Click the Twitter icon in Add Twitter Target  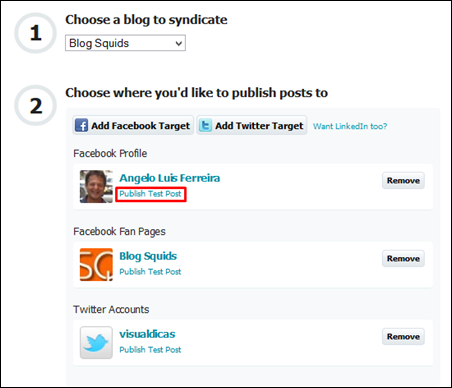[205, 126]
